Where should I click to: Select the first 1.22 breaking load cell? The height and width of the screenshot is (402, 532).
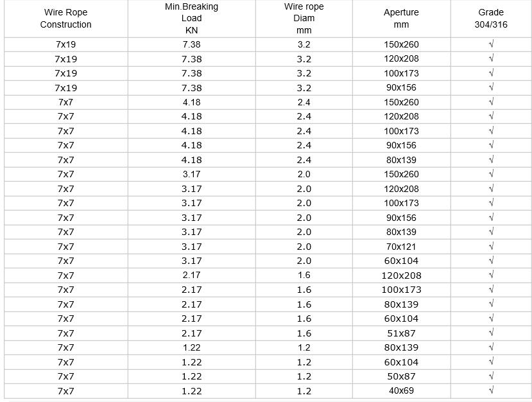point(192,347)
